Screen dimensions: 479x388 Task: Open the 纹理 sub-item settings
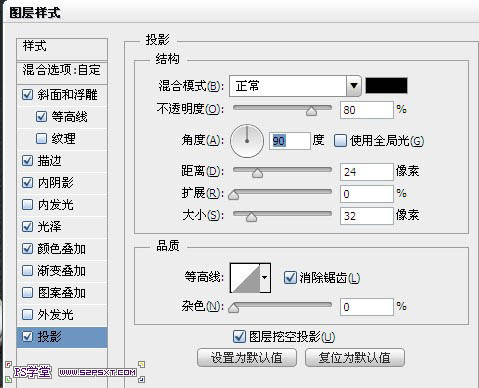[x=63, y=139]
